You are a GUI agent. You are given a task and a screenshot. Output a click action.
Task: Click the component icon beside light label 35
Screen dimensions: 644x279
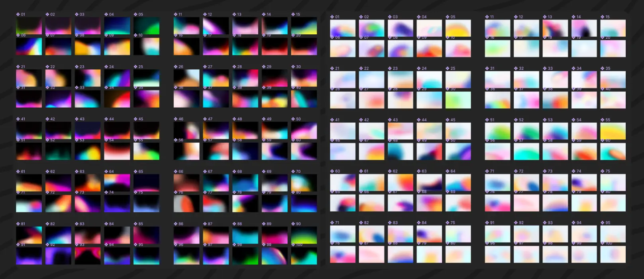603,69
